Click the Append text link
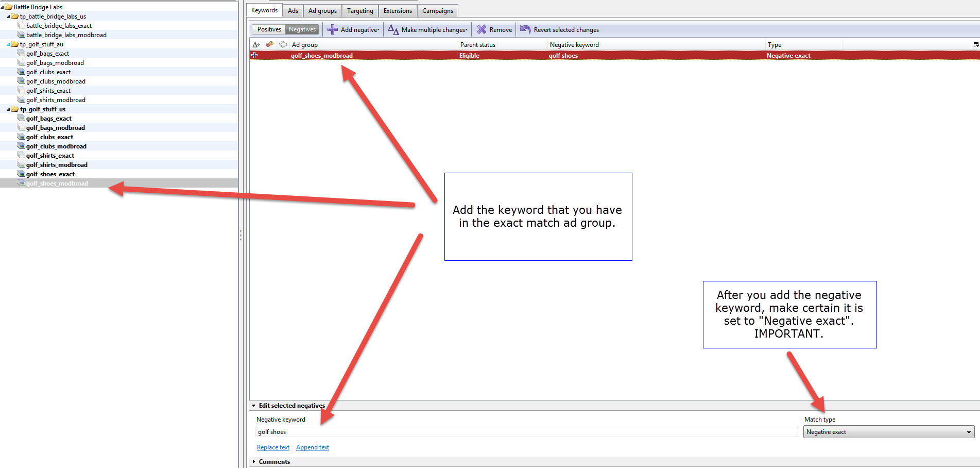 (x=312, y=447)
